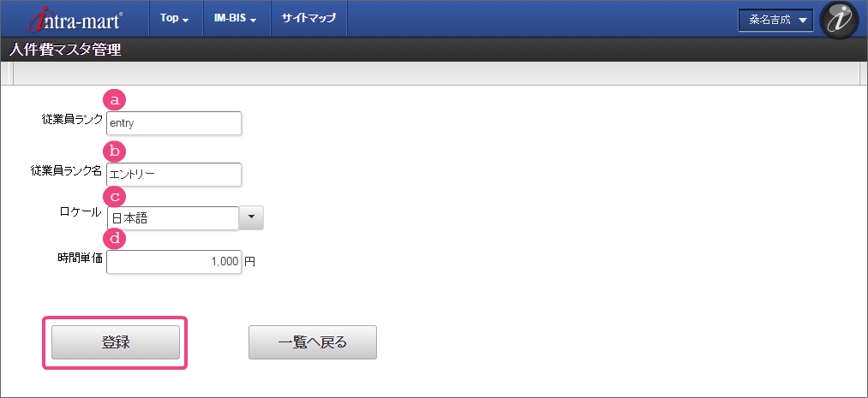Click the 一覧へ戻る button
The width and height of the screenshot is (868, 398).
point(313,342)
